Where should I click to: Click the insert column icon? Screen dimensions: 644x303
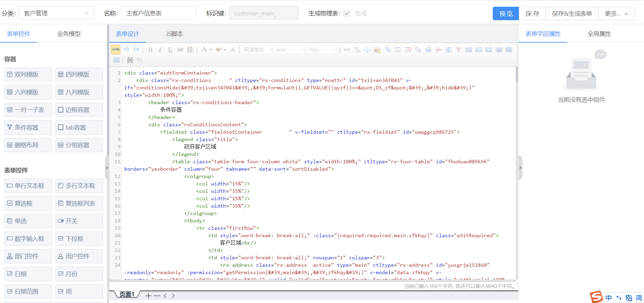tap(448, 49)
